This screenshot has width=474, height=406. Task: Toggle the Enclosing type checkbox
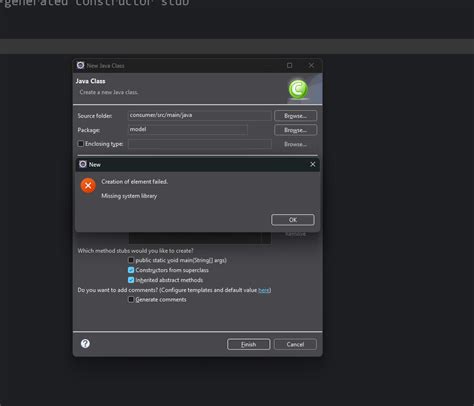[x=81, y=144]
